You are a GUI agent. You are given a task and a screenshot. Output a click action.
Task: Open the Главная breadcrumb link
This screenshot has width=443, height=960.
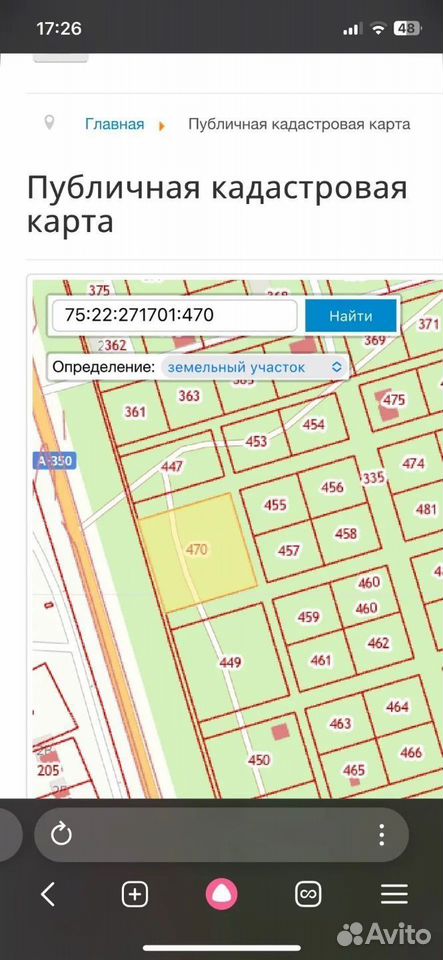114,124
